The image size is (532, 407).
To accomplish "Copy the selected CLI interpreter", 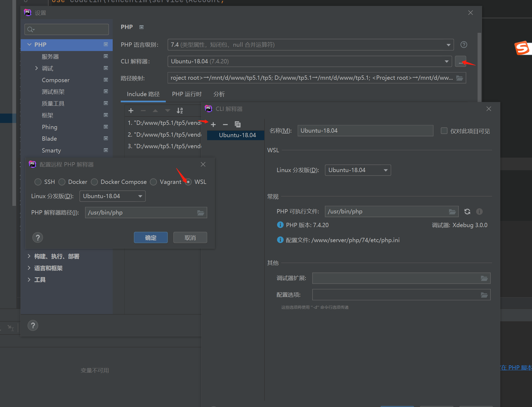I will [238, 124].
